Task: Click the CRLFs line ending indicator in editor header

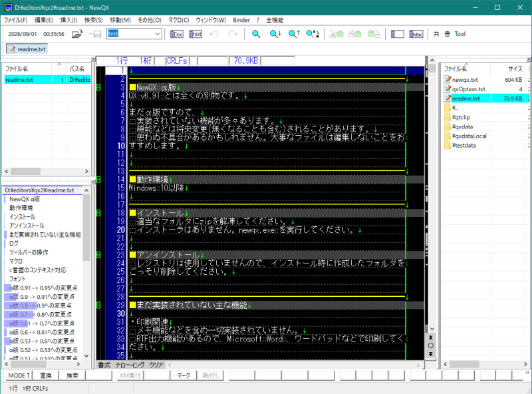Action: pyautogui.click(x=177, y=61)
